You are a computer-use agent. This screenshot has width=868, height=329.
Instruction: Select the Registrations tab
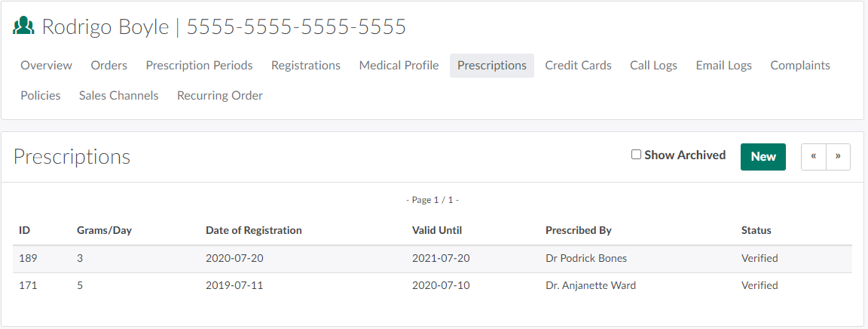(306, 66)
